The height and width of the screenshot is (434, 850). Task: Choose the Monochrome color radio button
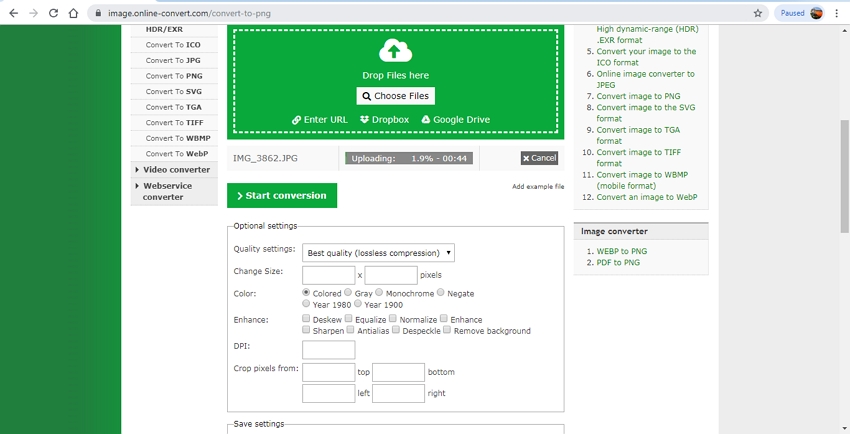point(379,293)
